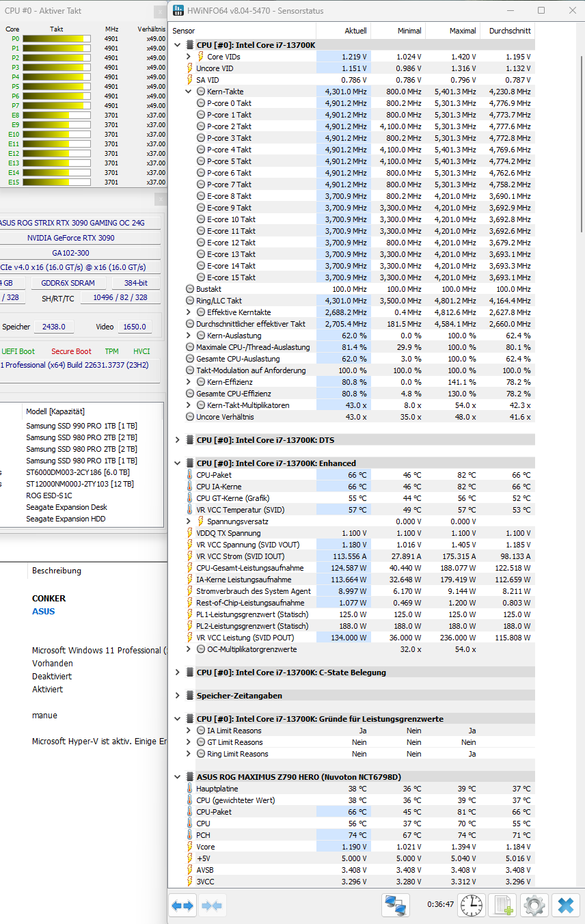Click the Maximal column header
The image size is (585, 924).
tap(452, 31)
